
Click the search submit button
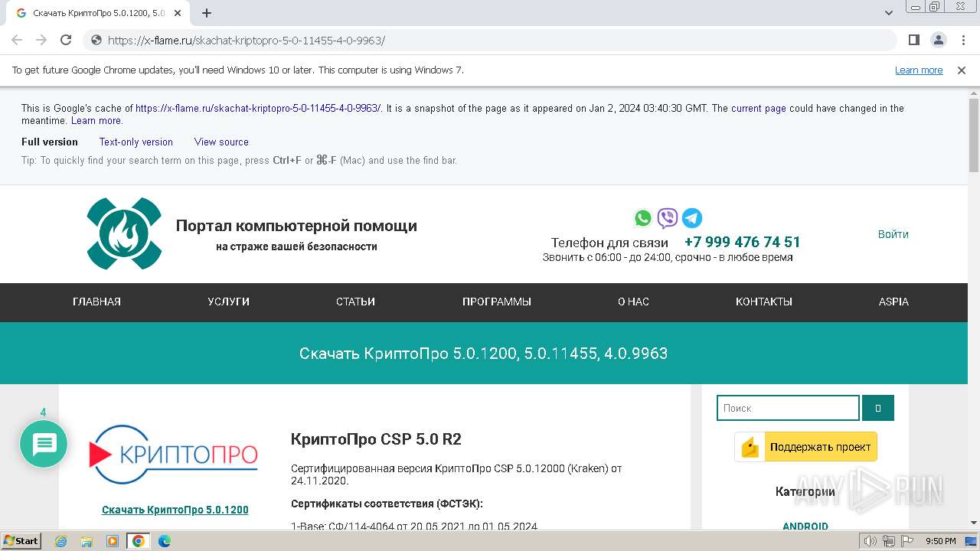[x=878, y=408]
